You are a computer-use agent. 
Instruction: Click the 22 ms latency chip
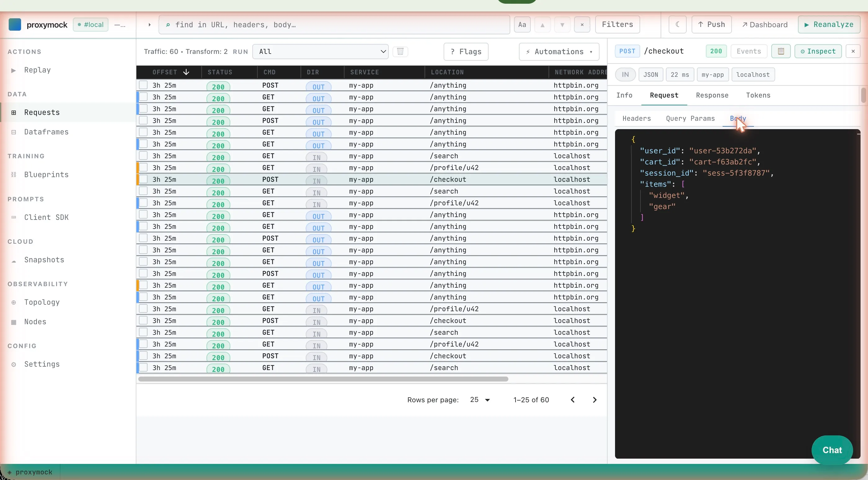tap(680, 75)
